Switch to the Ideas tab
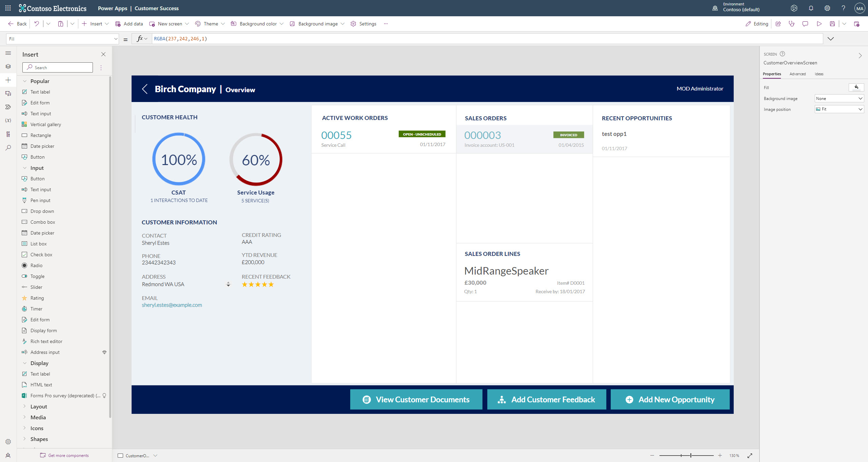 click(819, 74)
